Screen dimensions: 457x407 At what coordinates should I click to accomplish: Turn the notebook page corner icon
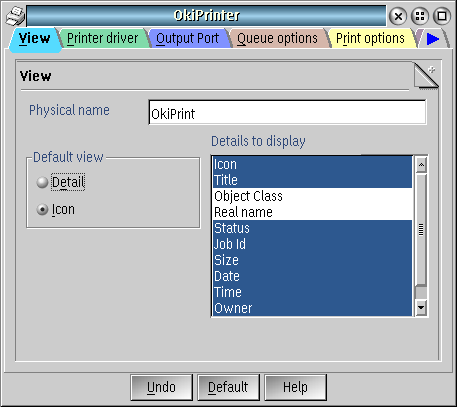[426, 75]
